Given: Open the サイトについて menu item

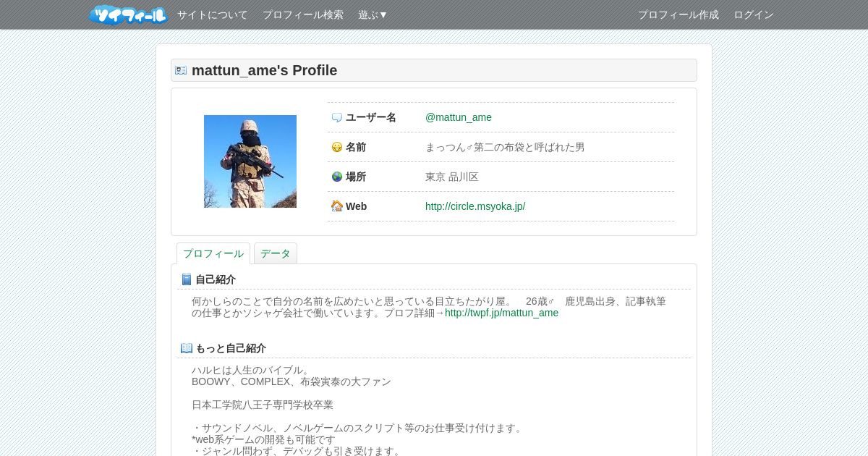Looking at the screenshot, I should tap(213, 14).
